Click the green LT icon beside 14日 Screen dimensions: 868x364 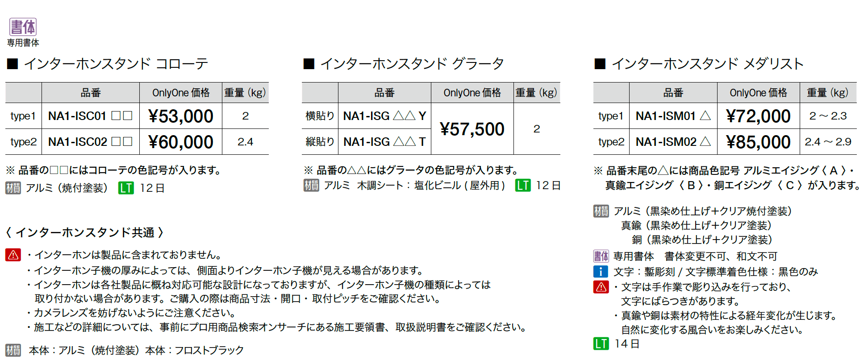click(601, 343)
